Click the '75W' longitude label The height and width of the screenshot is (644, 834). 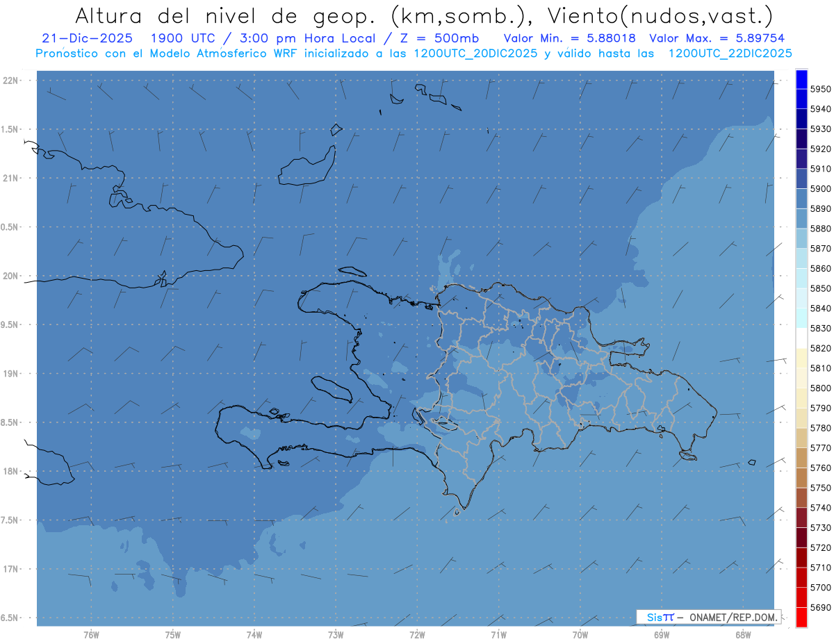click(x=173, y=634)
